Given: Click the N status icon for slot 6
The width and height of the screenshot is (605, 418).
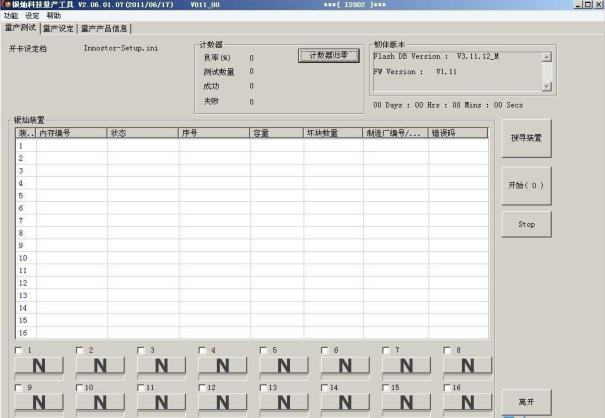Looking at the screenshot, I should click(344, 366).
